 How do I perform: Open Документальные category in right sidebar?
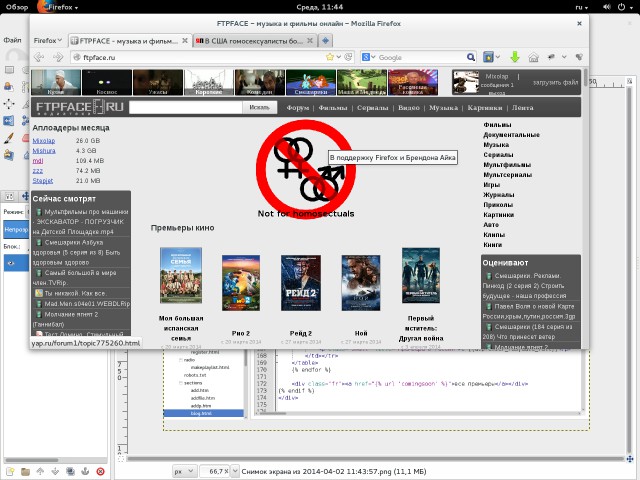click(511, 135)
